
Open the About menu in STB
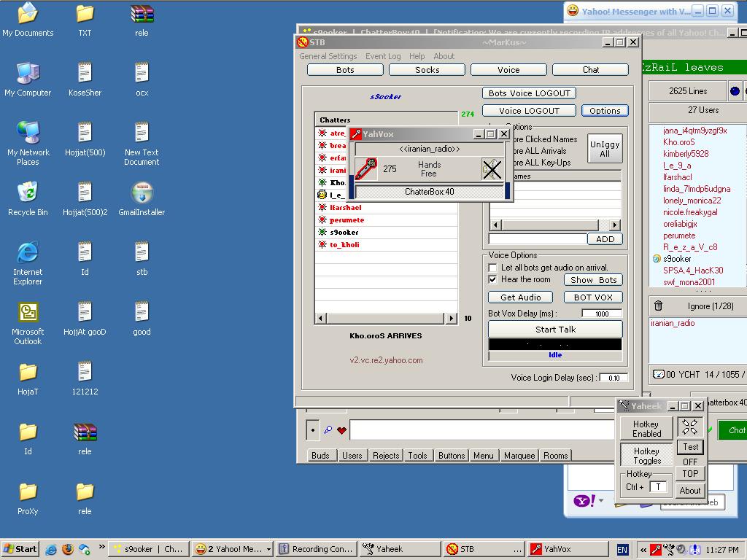tap(444, 56)
